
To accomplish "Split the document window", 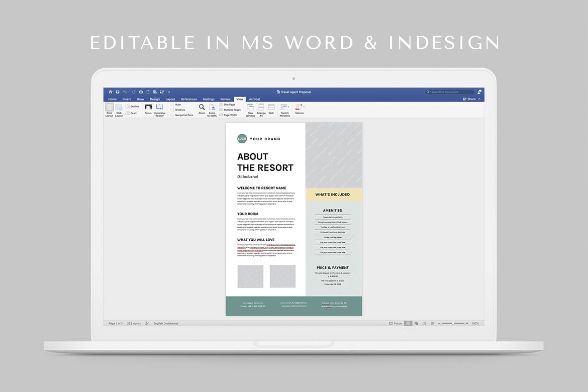I will tap(271, 107).
